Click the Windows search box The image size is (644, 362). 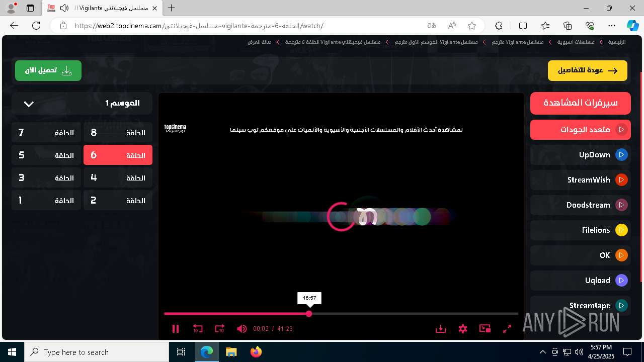[x=97, y=352]
